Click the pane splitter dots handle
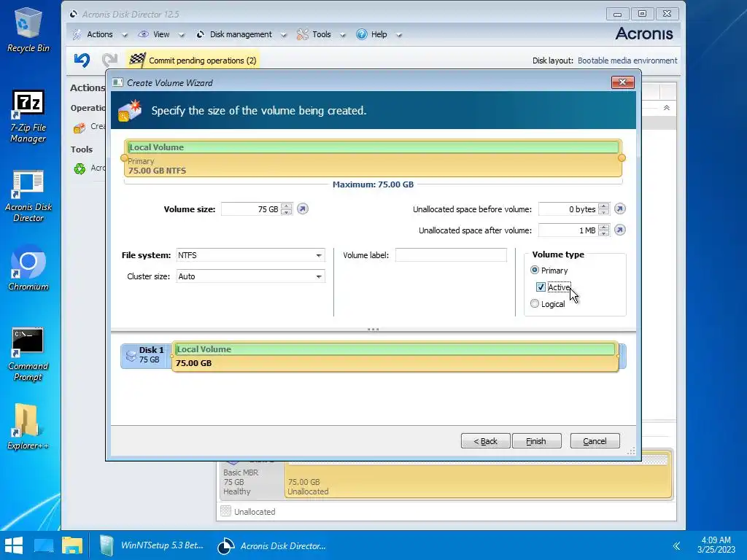The width and height of the screenshot is (747, 560). click(373, 329)
